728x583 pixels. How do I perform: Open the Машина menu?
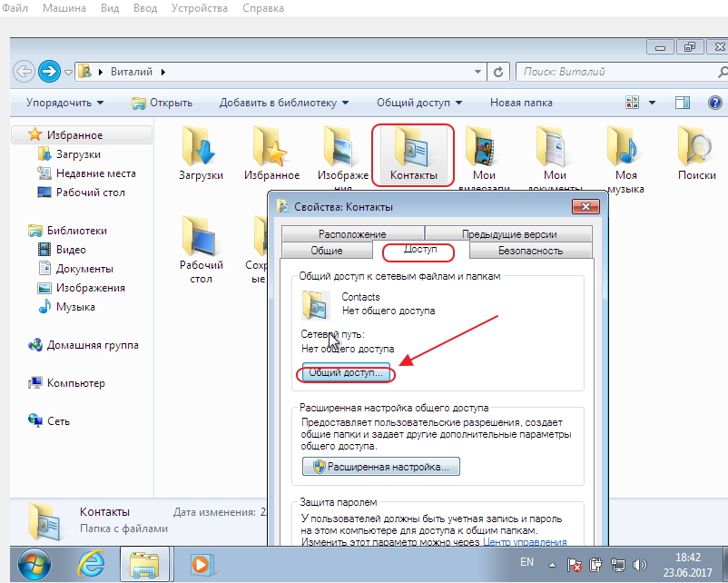click(x=64, y=8)
